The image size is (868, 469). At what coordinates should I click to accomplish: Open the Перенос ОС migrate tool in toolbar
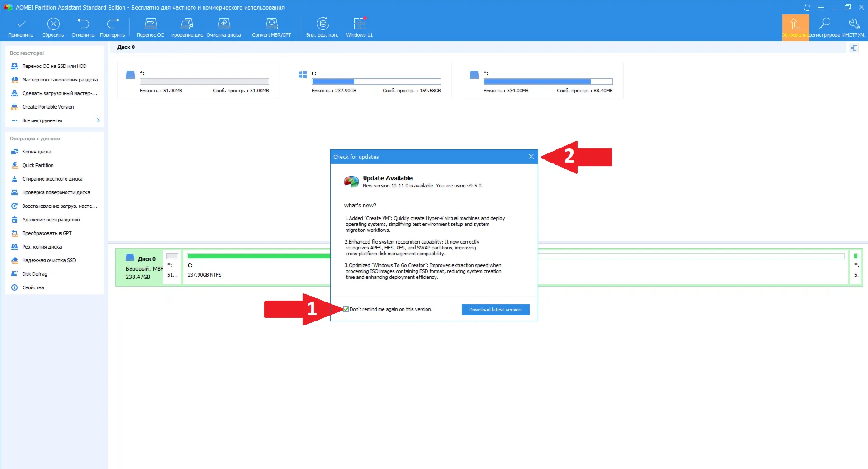(x=150, y=28)
